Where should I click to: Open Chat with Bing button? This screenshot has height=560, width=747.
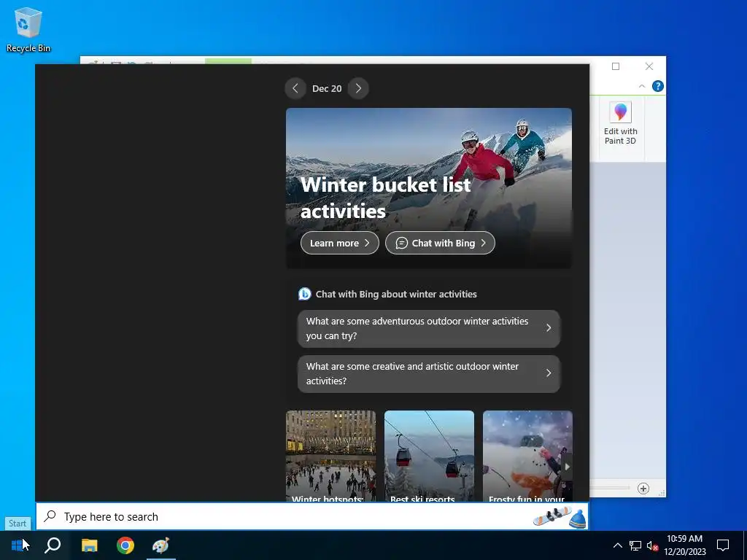click(440, 243)
